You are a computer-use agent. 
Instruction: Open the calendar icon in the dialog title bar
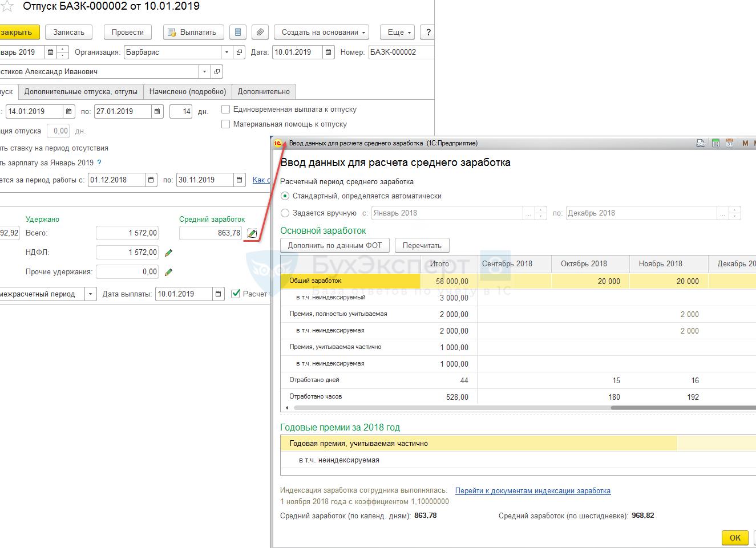(x=729, y=143)
